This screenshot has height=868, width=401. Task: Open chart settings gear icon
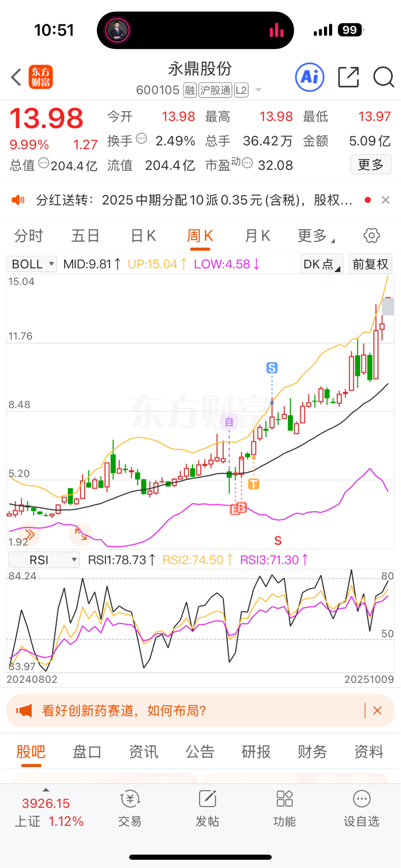[371, 236]
